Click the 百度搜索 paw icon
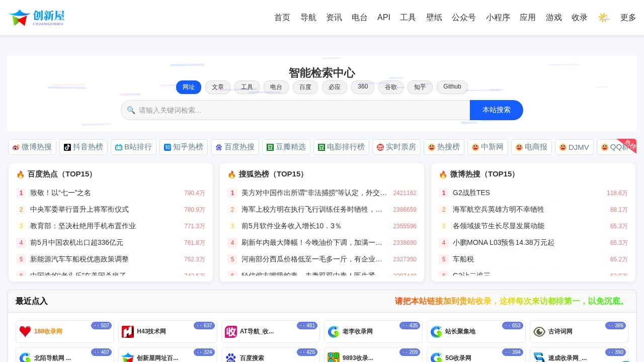The image size is (644, 362). click(x=231, y=357)
